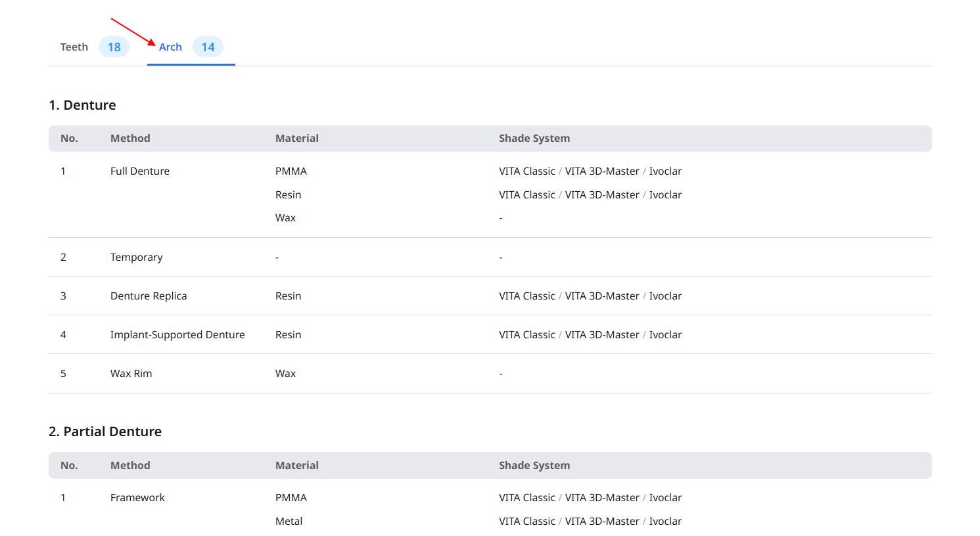Click the Method column header in Denture table
The image size is (980, 536).
[130, 139]
